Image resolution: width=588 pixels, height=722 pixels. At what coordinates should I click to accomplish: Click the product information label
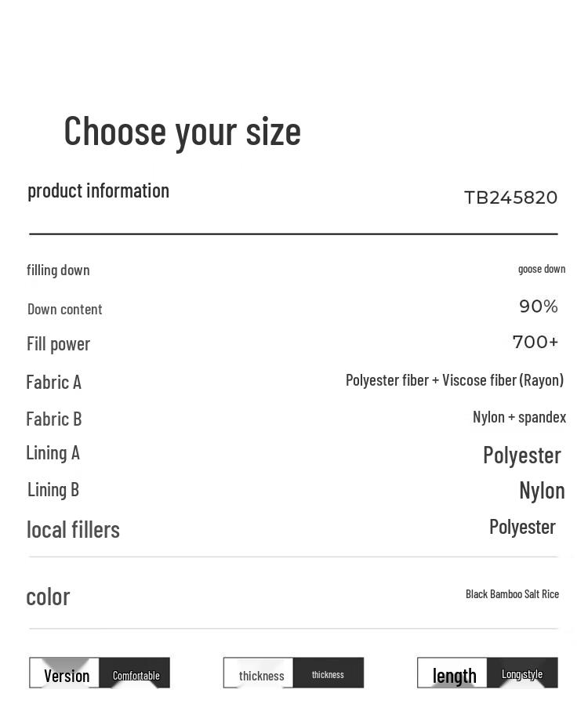[x=98, y=190]
